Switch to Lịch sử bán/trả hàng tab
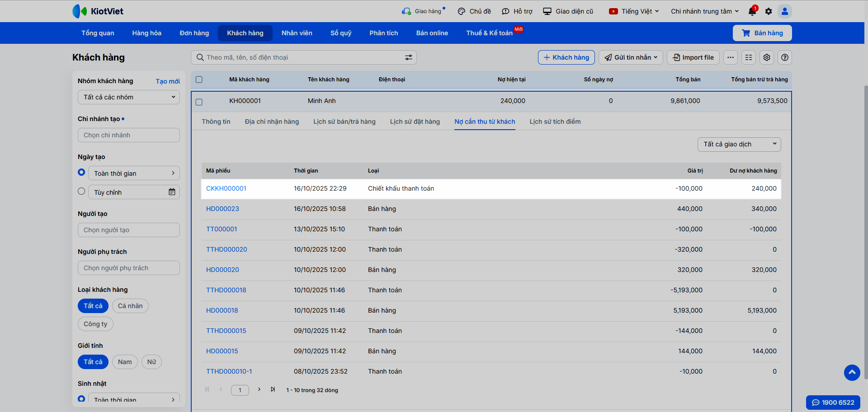868x412 pixels. (x=344, y=122)
